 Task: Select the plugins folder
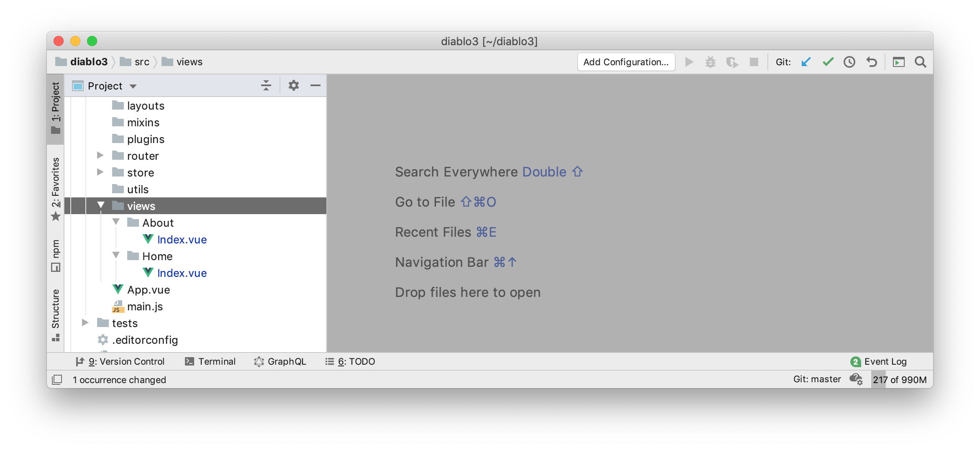139,139
